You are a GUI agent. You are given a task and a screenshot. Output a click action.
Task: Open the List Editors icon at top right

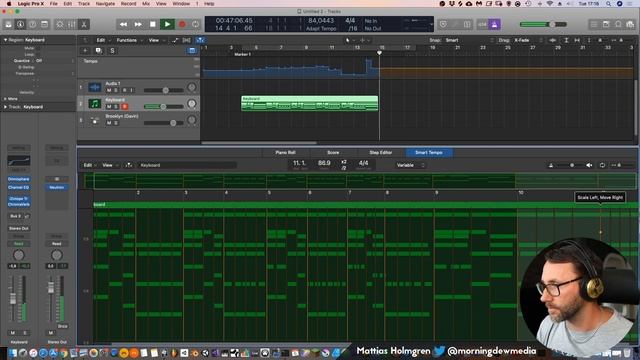(594, 24)
